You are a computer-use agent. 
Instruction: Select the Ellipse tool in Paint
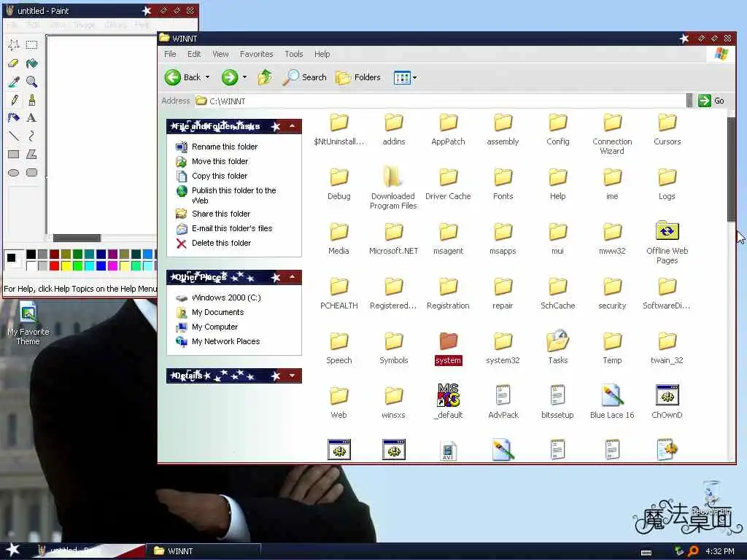coord(14,172)
